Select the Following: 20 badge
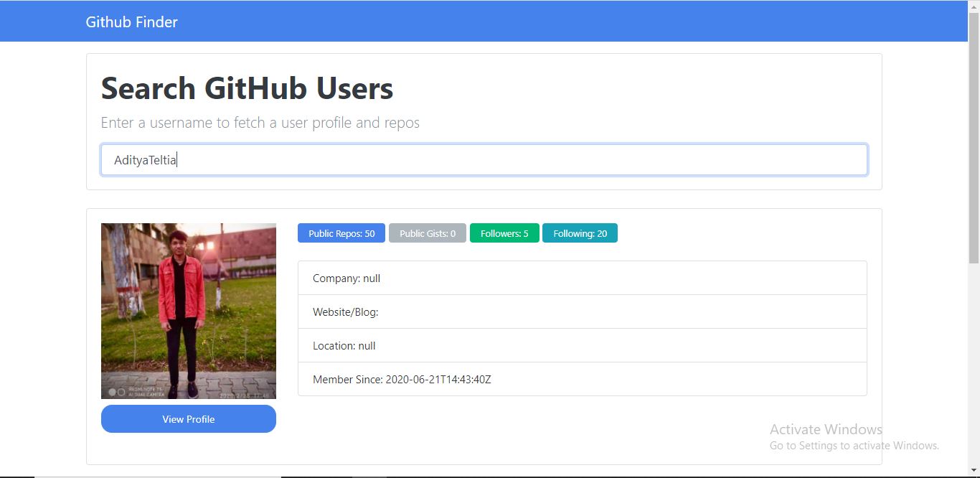The image size is (980, 478). pyautogui.click(x=580, y=233)
